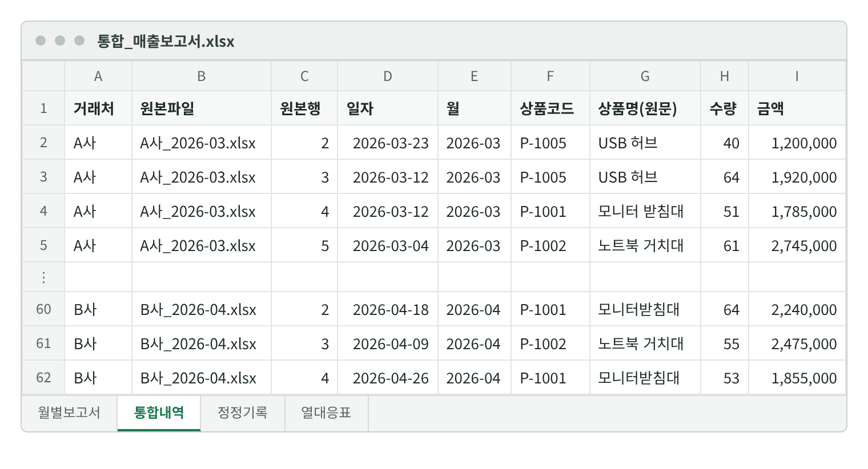The width and height of the screenshot is (868, 469).
Task: Select column A header
Action: 98,76
